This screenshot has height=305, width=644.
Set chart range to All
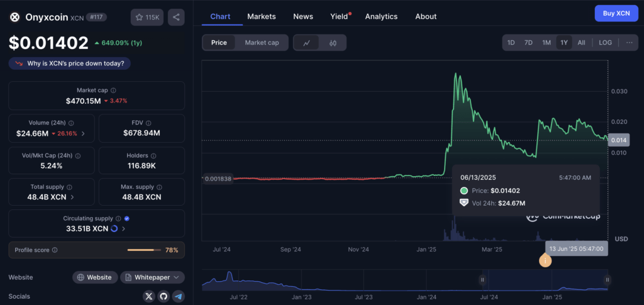[x=581, y=43]
